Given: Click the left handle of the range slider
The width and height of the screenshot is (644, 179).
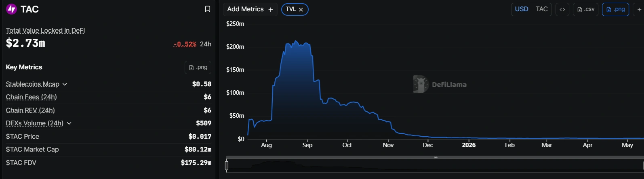Looking at the screenshot, I should (227, 165).
